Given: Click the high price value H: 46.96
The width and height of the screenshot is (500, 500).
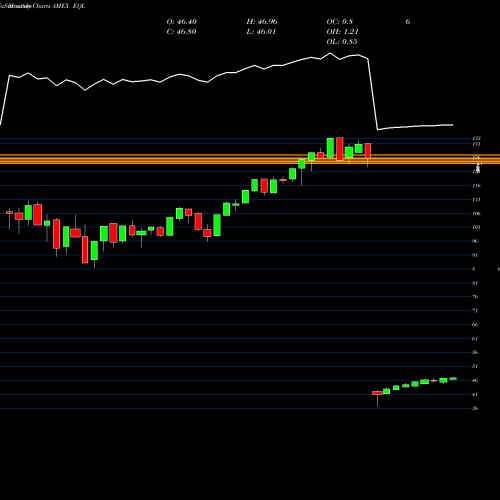Looking at the screenshot, I should [x=262, y=22].
